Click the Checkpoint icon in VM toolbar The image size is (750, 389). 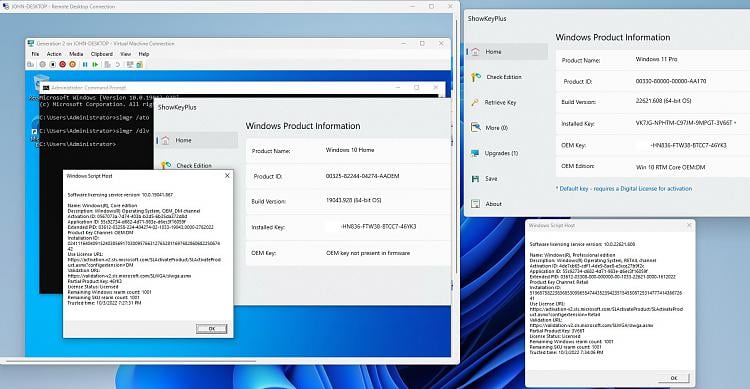point(108,65)
